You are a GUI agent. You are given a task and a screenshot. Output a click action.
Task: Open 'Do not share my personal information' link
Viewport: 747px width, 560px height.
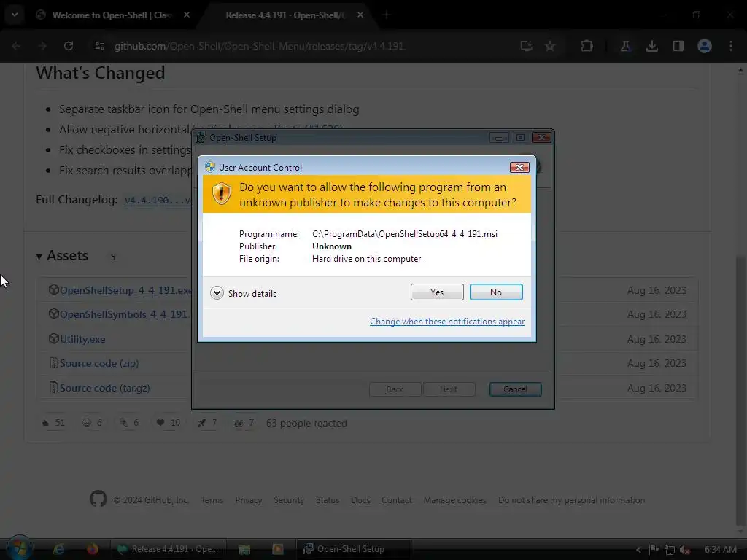click(x=572, y=500)
